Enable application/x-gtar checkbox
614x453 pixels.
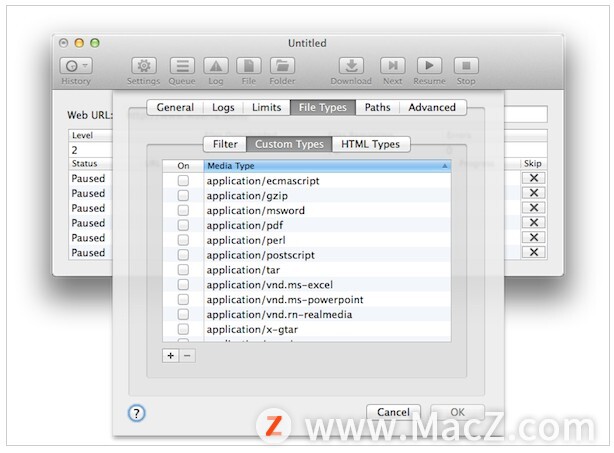[x=183, y=329]
